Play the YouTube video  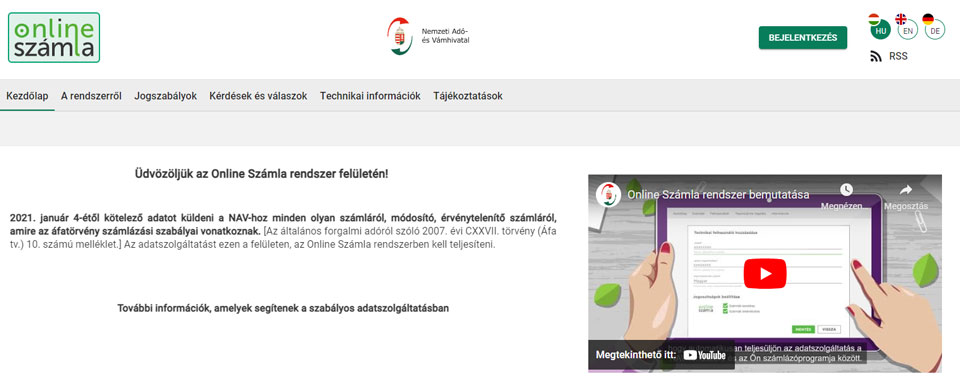pyautogui.click(x=765, y=274)
